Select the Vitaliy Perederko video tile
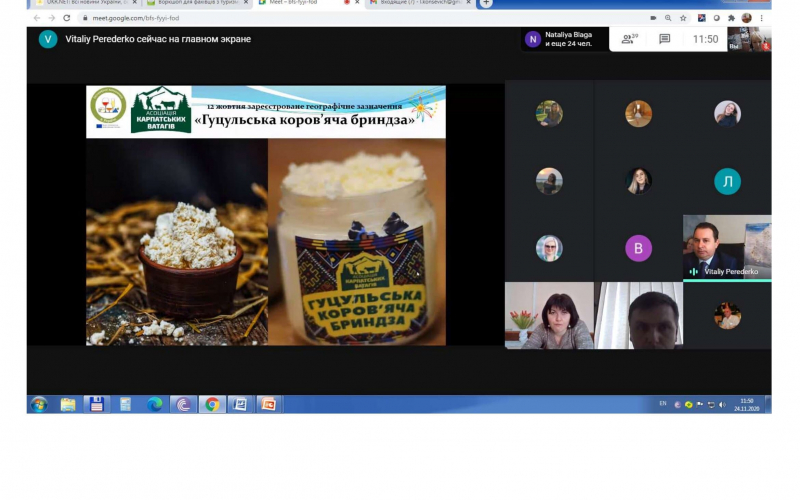Image resolution: width=800 pixels, height=500 pixels. pyautogui.click(x=727, y=248)
